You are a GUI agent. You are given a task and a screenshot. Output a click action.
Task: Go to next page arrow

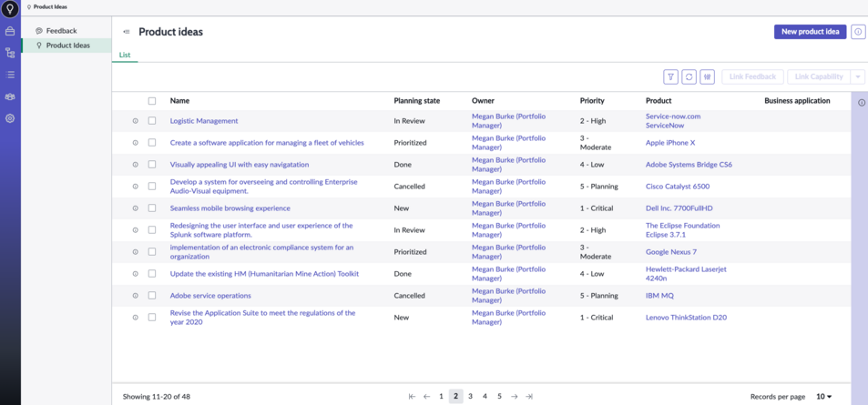[515, 396]
